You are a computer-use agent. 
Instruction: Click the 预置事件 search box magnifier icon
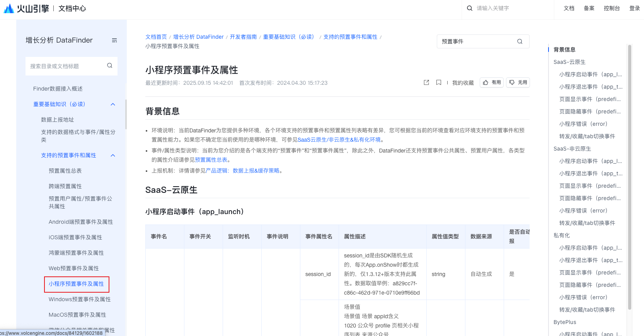[520, 41]
